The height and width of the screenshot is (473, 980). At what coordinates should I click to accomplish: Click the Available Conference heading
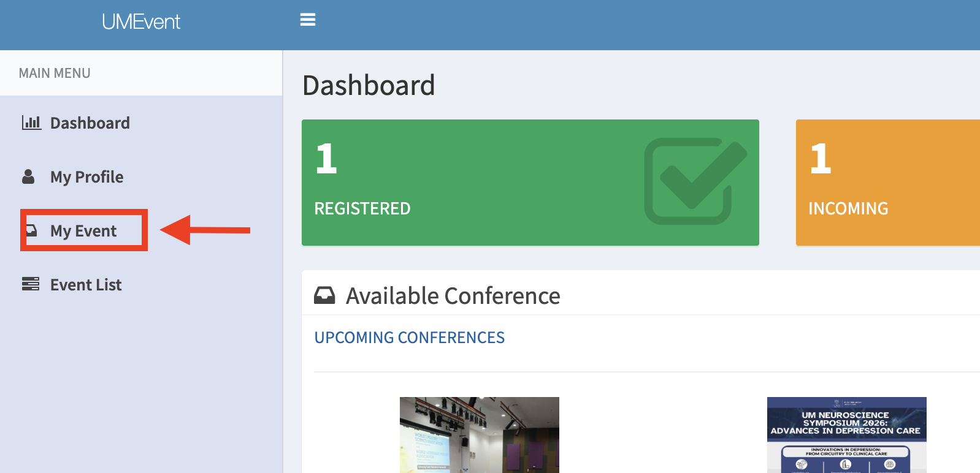coord(453,296)
